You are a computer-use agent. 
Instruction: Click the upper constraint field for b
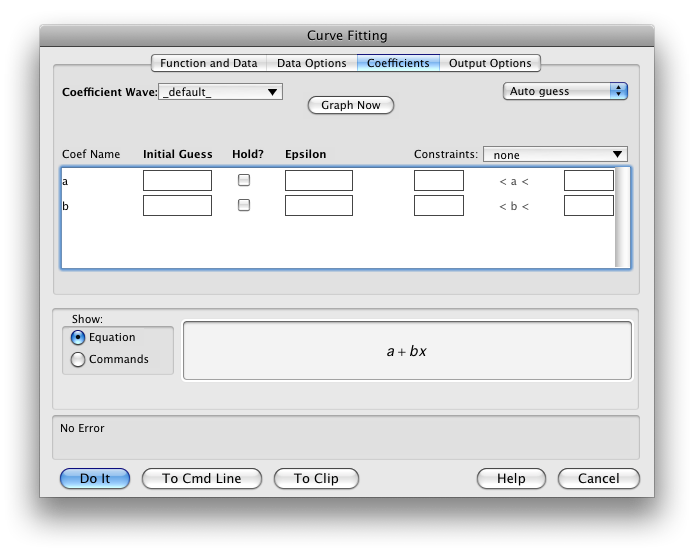pos(589,206)
